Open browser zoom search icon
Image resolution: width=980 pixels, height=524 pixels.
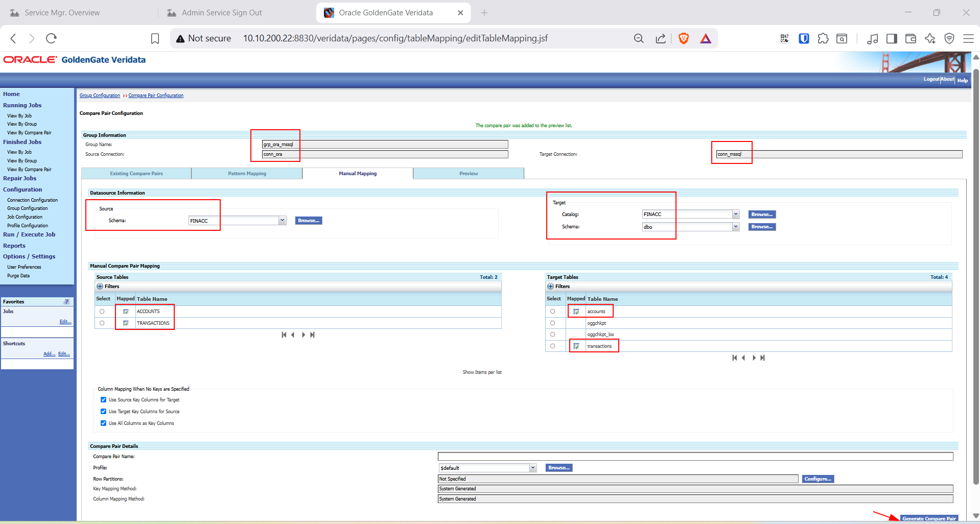tap(639, 38)
